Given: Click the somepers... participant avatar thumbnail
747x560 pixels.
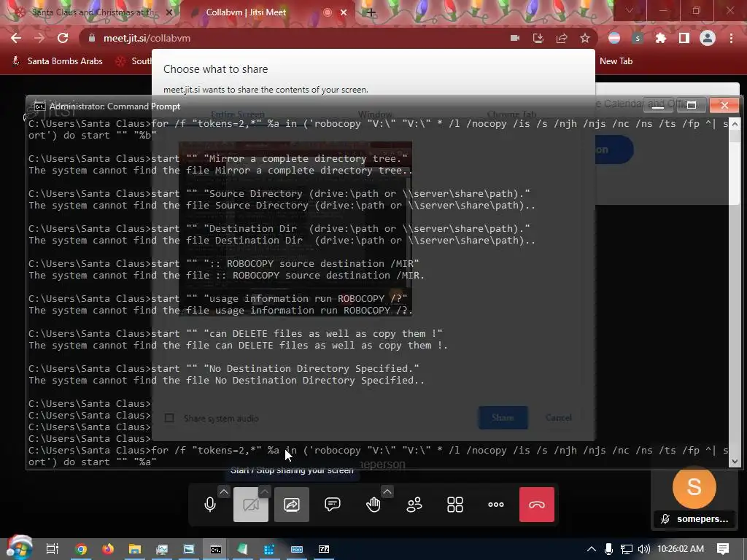Looking at the screenshot, I should tap(694, 487).
